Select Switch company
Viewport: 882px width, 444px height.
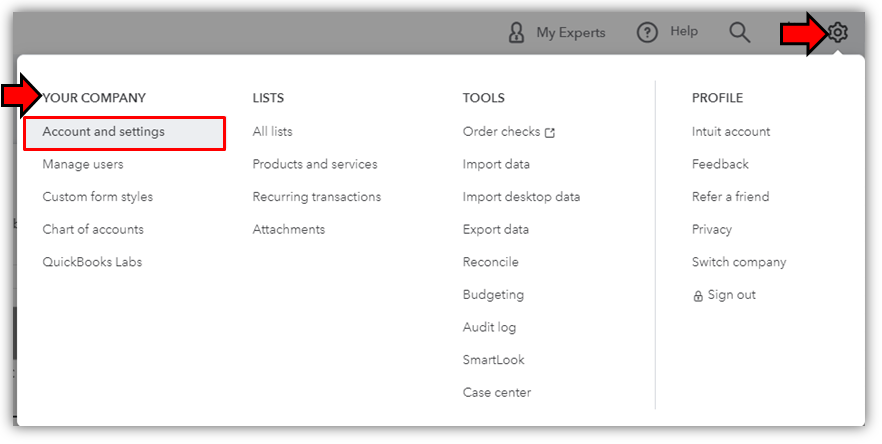[739, 262]
